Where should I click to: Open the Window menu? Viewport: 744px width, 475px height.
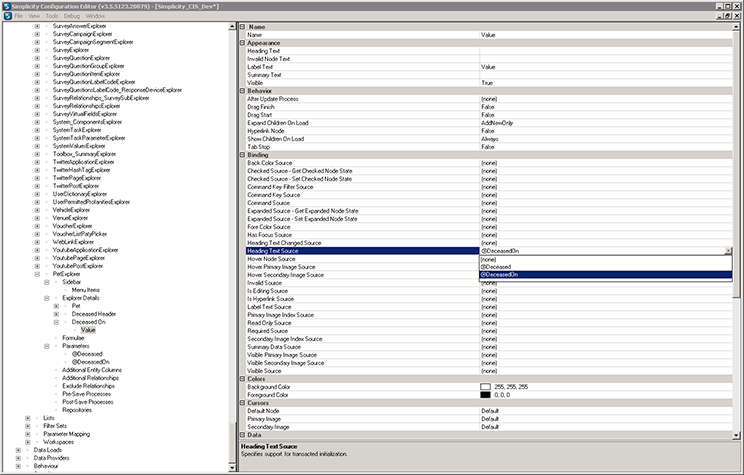coord(95,16)
